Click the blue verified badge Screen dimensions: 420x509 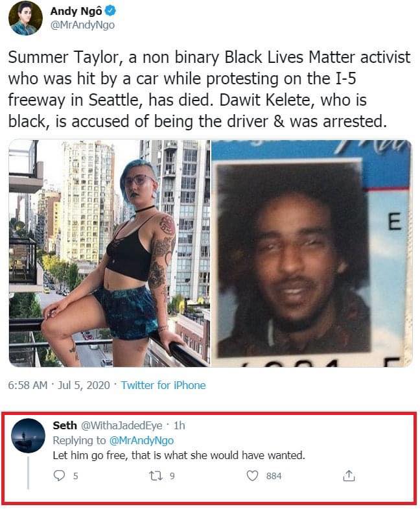pyautogui.click(x=111, y=11)
